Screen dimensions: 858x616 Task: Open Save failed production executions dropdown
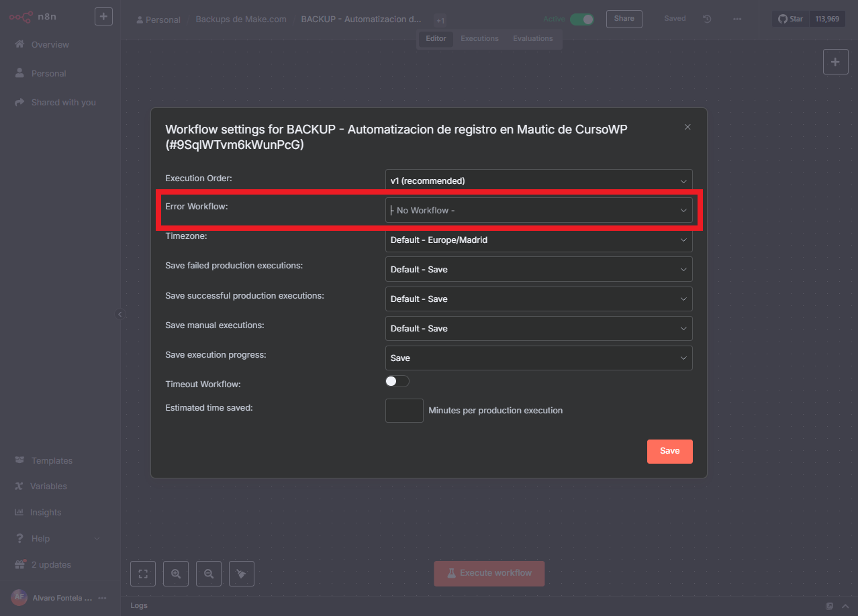pyautogui.click(x=538, y=269)
